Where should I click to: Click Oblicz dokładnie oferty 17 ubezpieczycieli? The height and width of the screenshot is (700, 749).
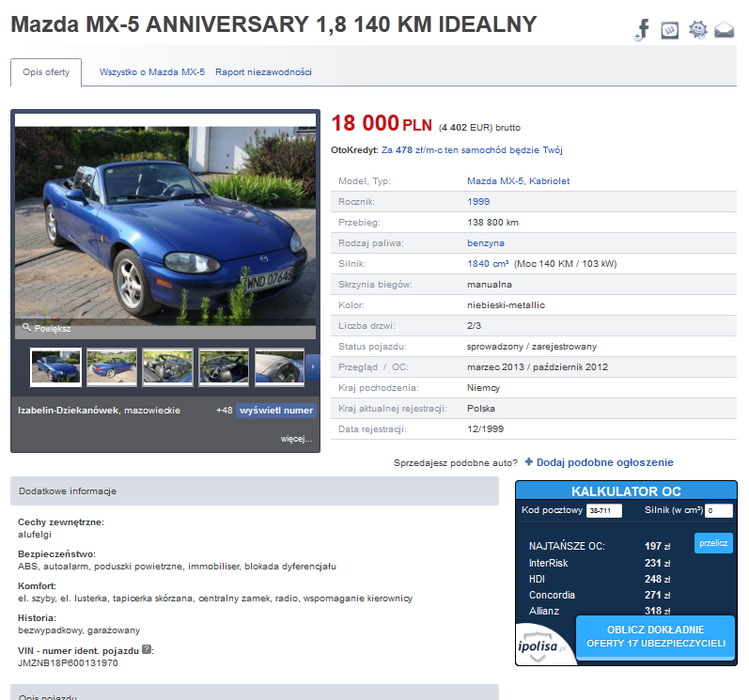[x=655, y=636]
